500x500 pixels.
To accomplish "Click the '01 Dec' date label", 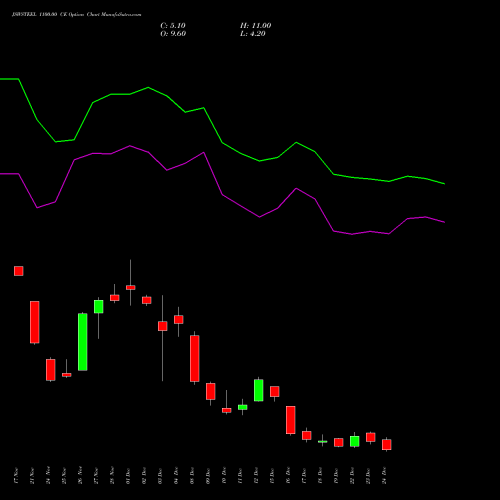I will click(128, 476).
